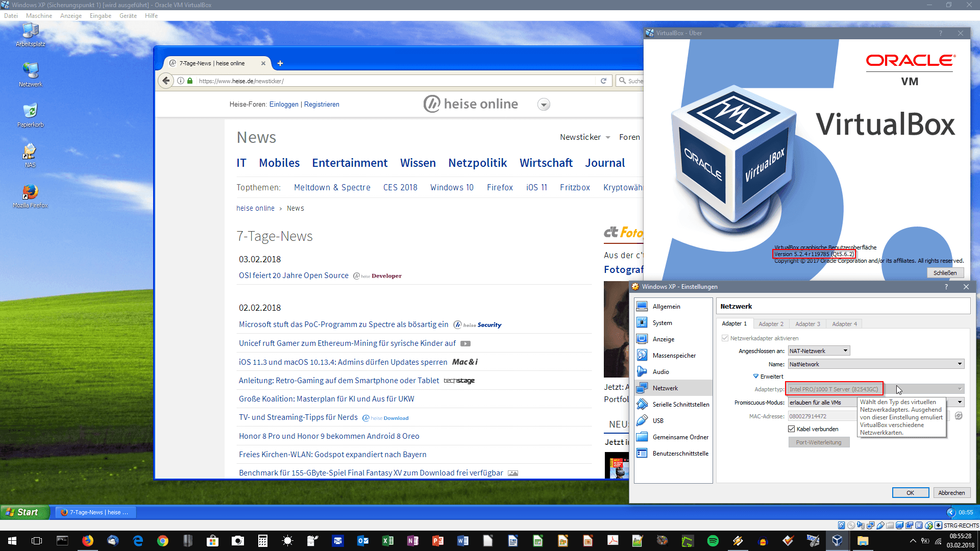Open Angeschlossen an dropdown

pos(819,351)
